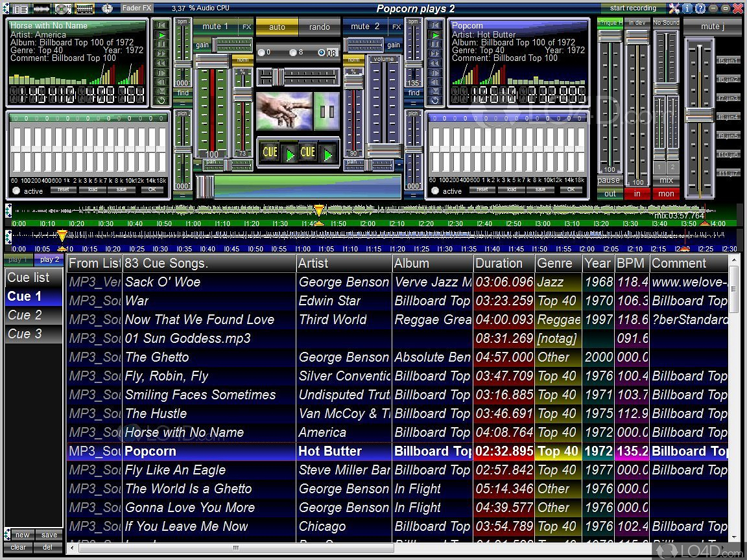Click the CD disc icon in top toolbar
The height and width of the screenshot is (560, 747).
click(62, 8)
